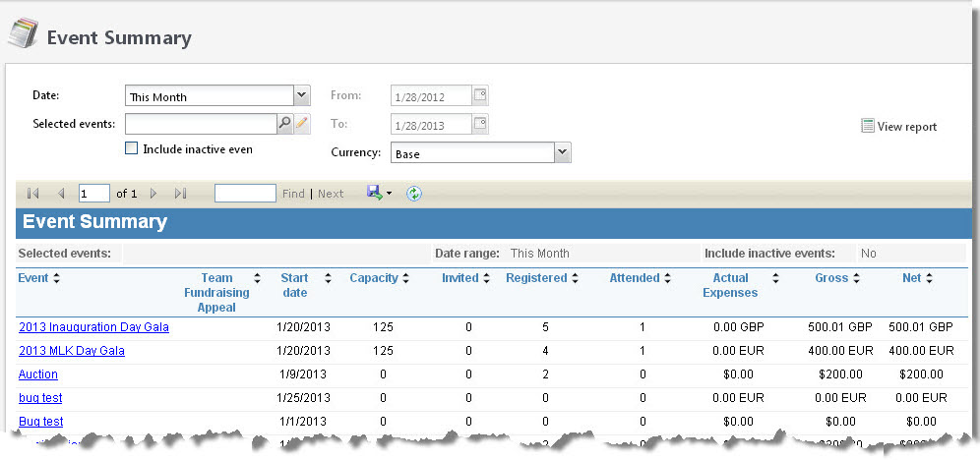Click the export report save icon
The height and width of the screenshot is (460, 980).
(x=374, y=194)
